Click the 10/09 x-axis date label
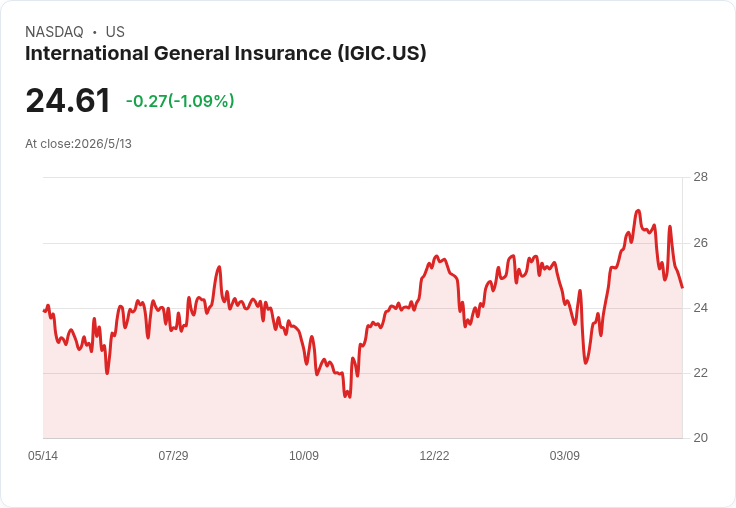Image resolution: width=736 pixels, height=508 pixels. pyautogui.click(x=304, y=455)
